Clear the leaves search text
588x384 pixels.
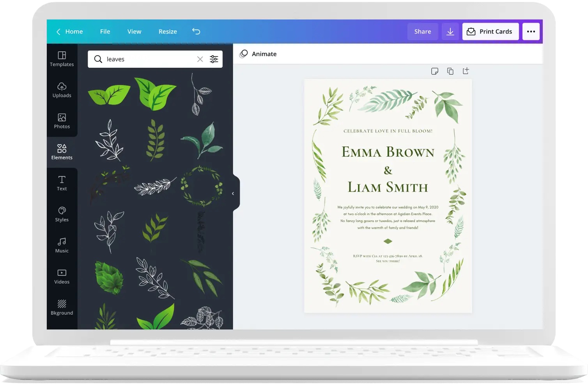pos(200,59)
